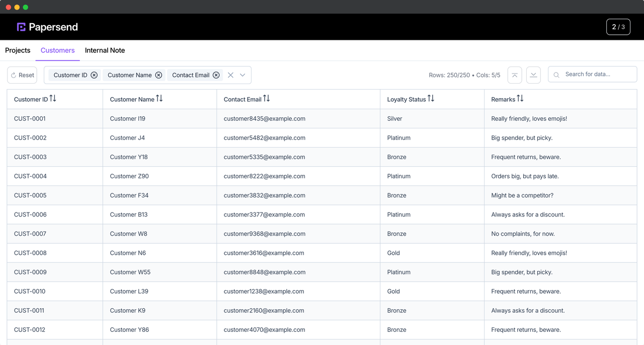Clear all selected column chips
Screen dimensions: 644x345
(x=230, y=75)
